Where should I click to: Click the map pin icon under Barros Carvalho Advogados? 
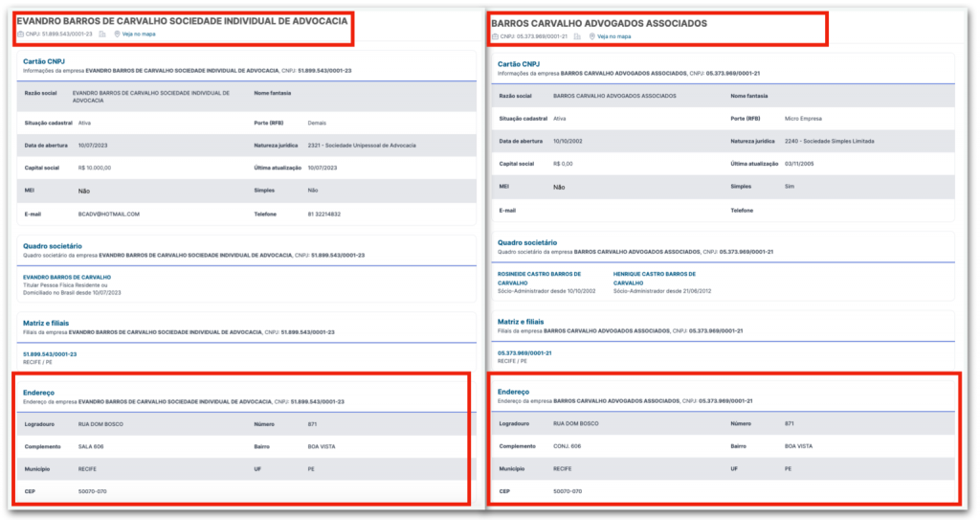tap(592, 36)
